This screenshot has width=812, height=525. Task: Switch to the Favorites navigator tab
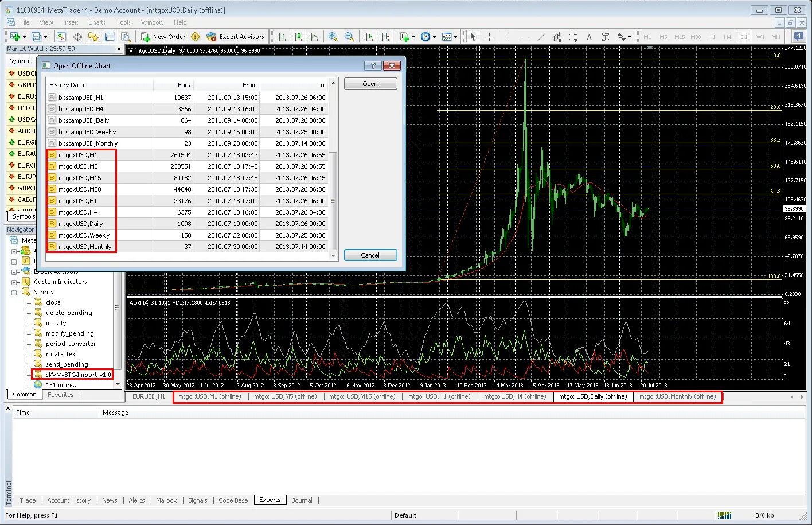tap(61, 395)
